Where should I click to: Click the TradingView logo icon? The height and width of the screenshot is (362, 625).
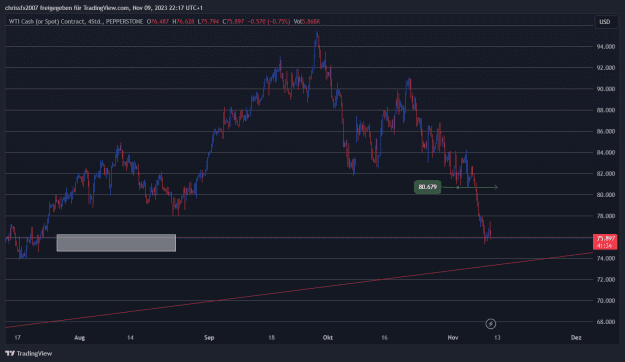10,354
